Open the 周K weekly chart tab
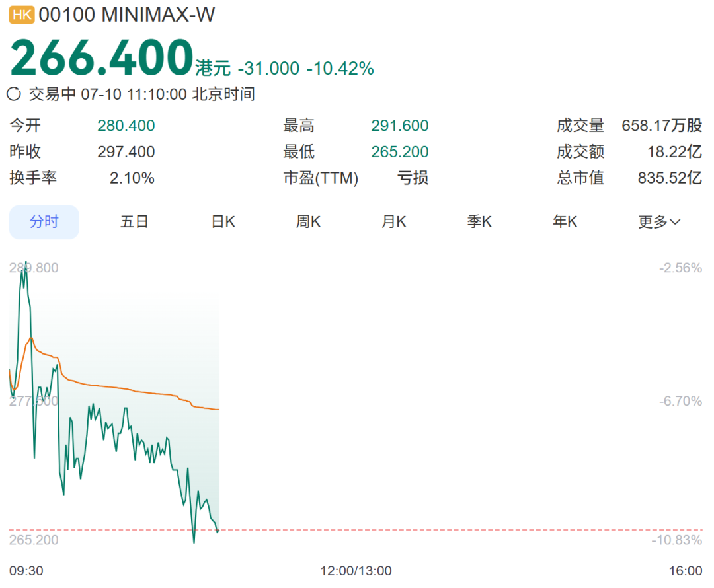Image resolution: width=714 pixels, height=588 pixels. (x=308, y=221)
